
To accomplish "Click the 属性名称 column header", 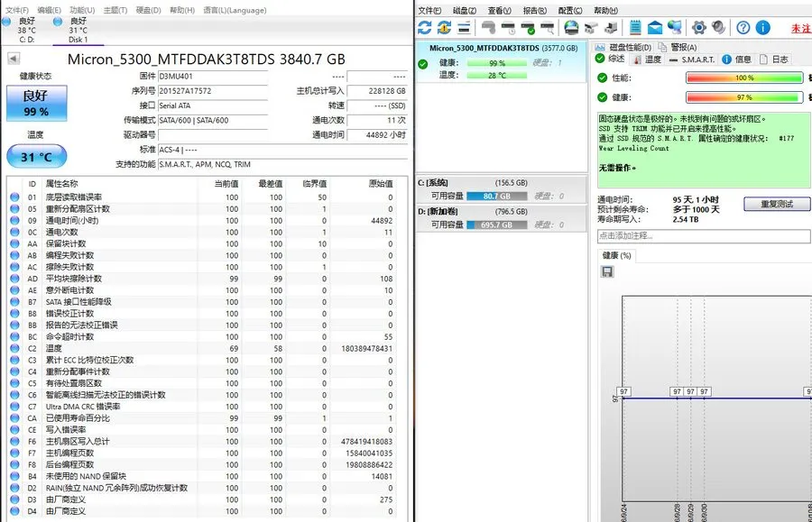I will 61,184.
